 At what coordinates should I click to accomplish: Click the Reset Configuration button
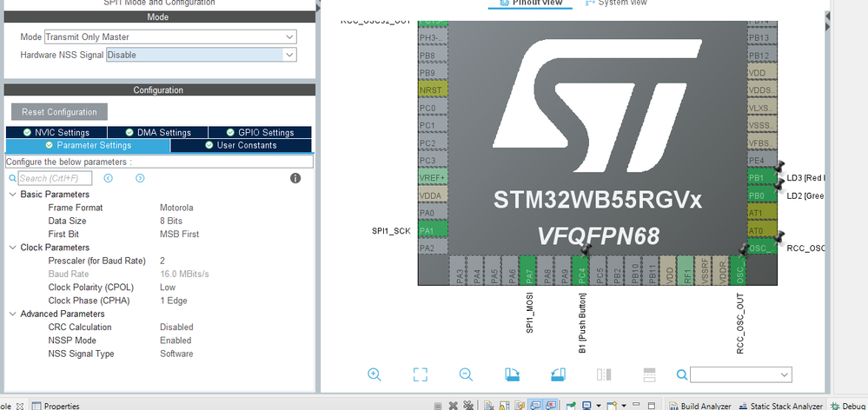(x=59, y=112)
